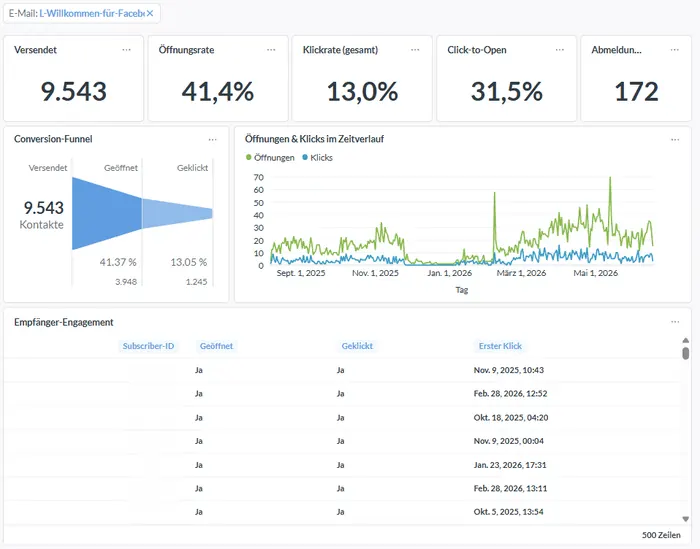This screenshot has width=700, height=549.
Task: Toggle the Öffnungen legend series
Action: point(270,158)
